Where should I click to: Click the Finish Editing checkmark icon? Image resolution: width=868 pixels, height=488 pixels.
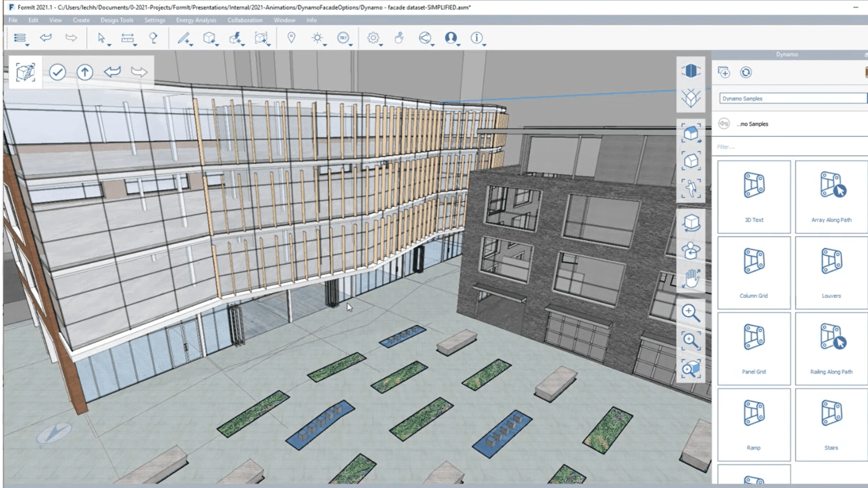(57, 72)
